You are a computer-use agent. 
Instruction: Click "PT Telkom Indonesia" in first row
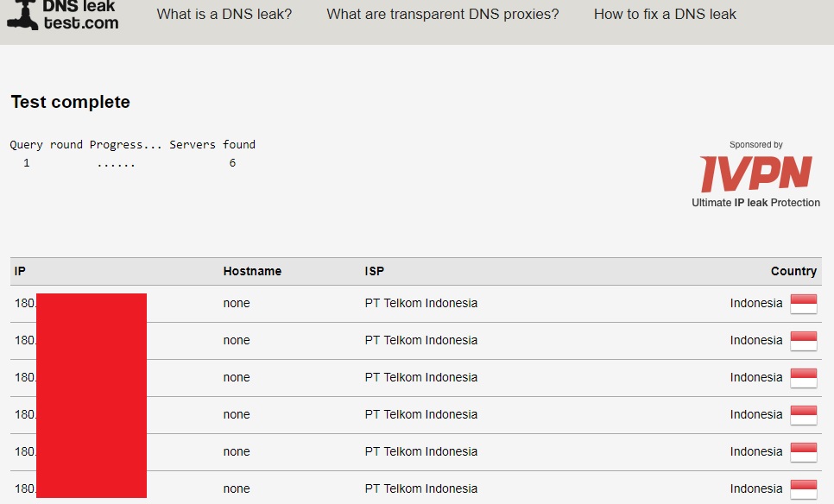421,304
